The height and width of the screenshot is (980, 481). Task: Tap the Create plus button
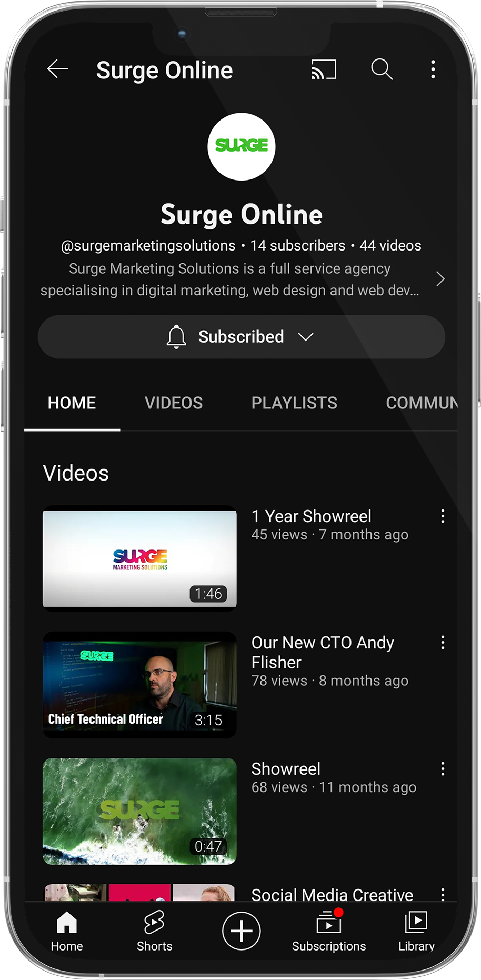click(242, 931)
